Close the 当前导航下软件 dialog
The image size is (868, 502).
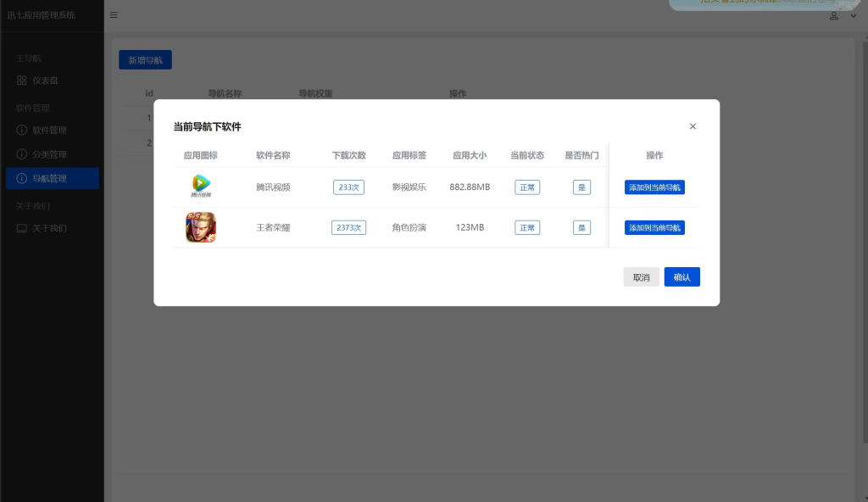pyautogui.click(x=693, y=126)
